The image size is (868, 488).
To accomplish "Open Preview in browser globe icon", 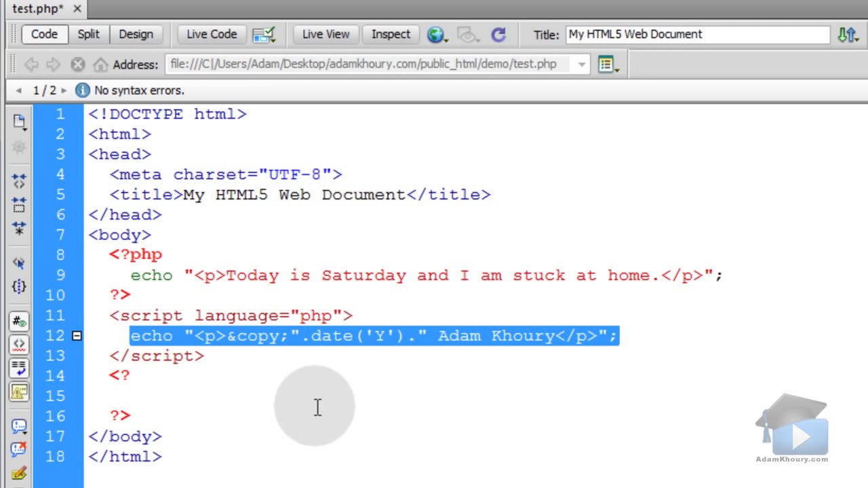I will click(x=436, y=35).
